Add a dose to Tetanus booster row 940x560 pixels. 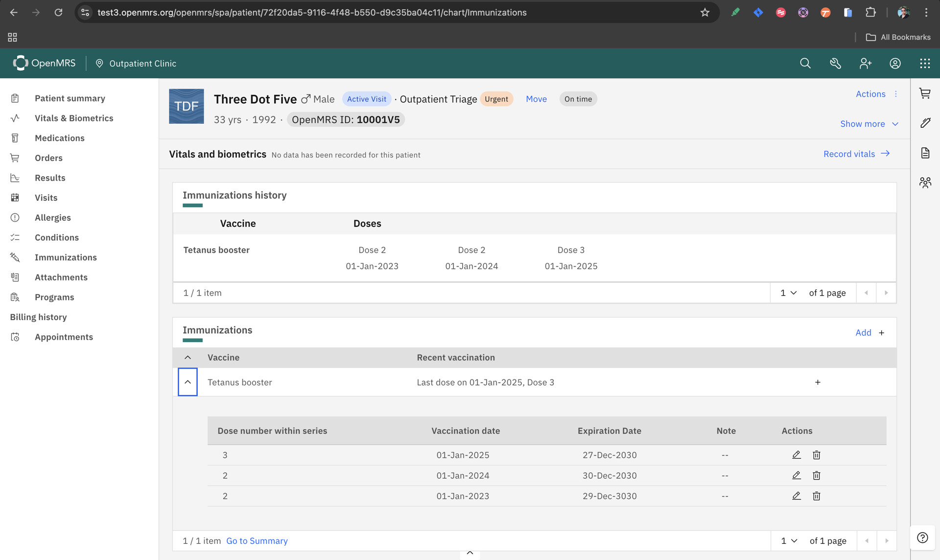click(x=817, y=382)
